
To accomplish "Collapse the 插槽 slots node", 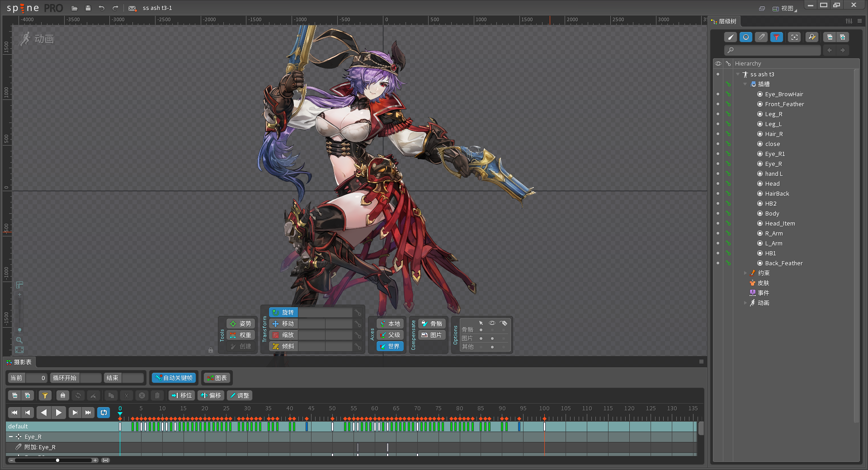I will click(x=745, y=84).
